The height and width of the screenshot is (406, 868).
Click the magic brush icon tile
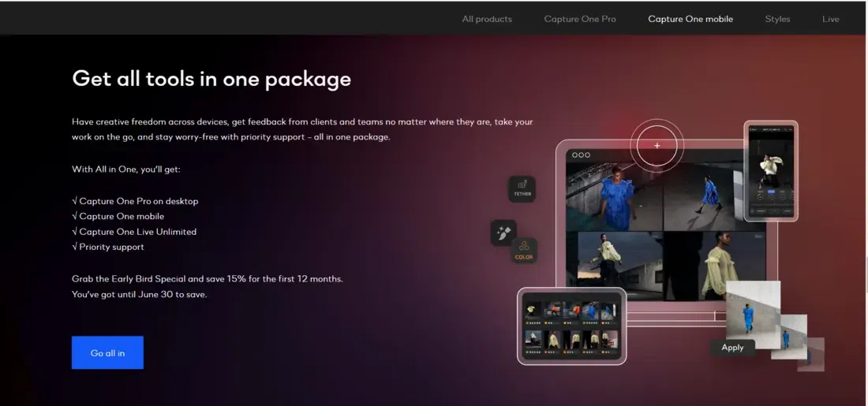click(503, 233)
